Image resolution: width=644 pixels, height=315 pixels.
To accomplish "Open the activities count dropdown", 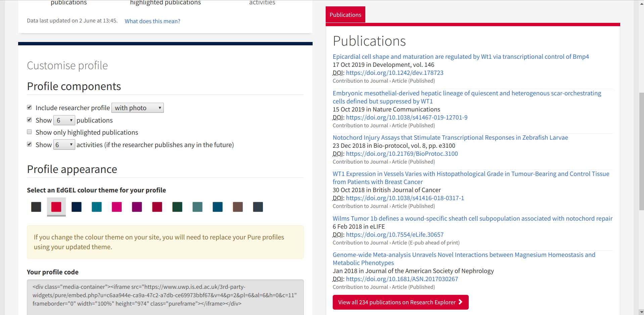I will coord(64,145).
